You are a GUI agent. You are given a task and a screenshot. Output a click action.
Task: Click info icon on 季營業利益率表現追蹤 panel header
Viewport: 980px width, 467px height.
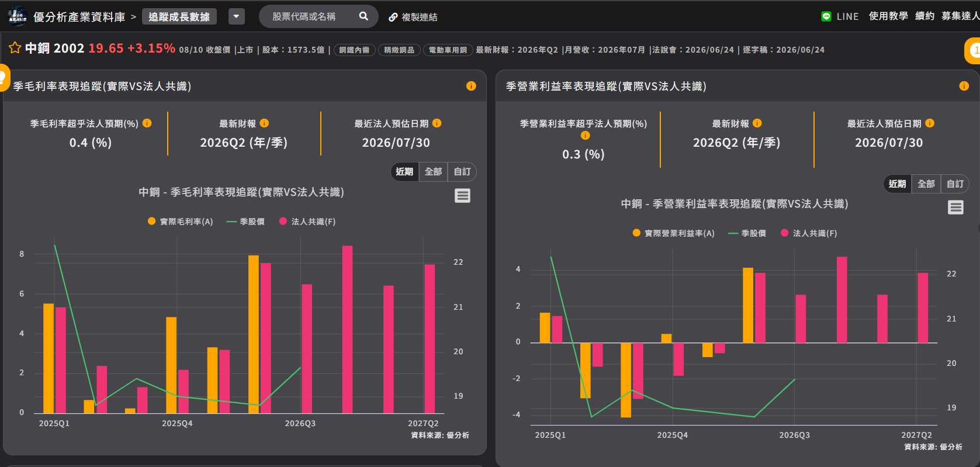[964, 86]
